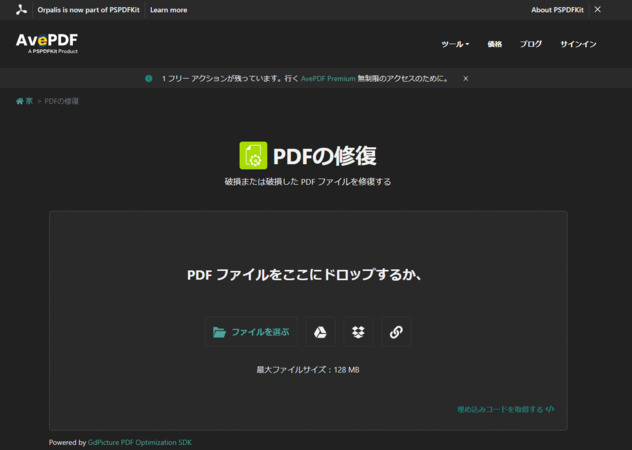Click the PSPDFKit logo icon in top bar

(x=21, y=9)
